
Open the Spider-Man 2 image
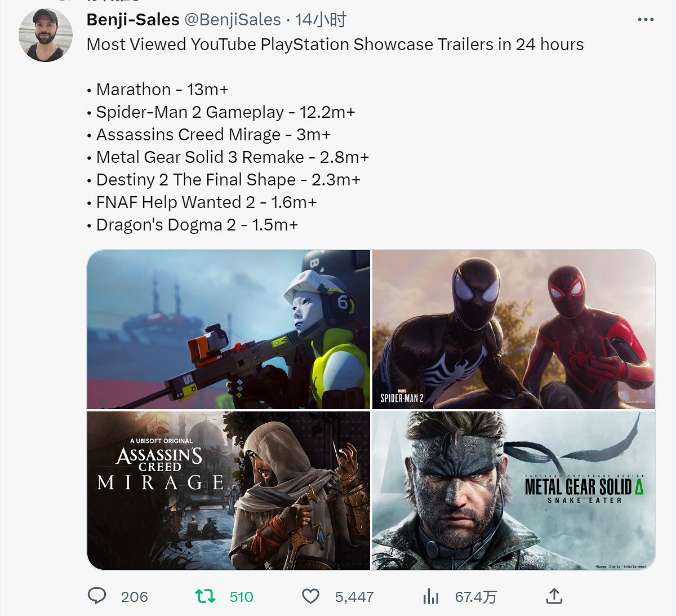click(x=514, y=329)
